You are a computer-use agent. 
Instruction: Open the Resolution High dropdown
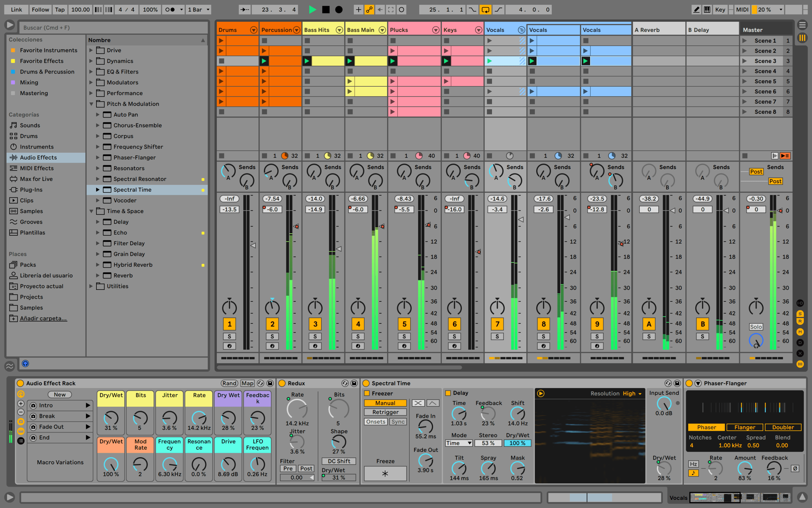coord(631,393)
